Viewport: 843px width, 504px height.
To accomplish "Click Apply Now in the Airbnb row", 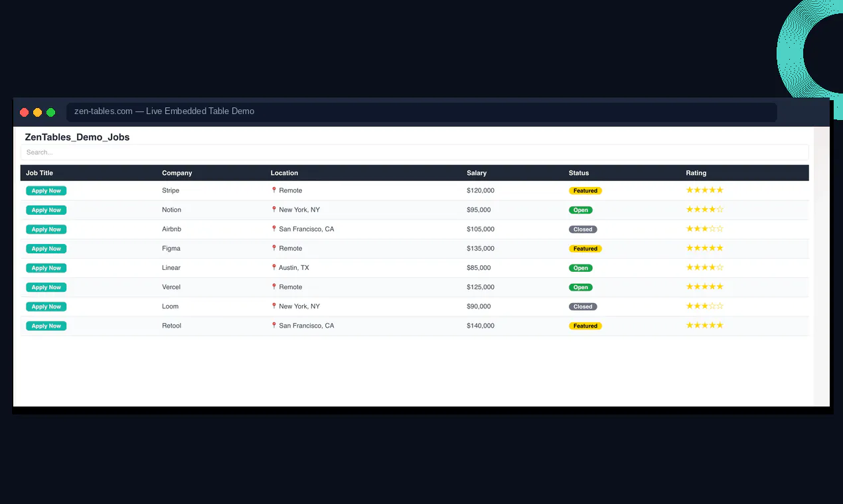I will [46, 229].
